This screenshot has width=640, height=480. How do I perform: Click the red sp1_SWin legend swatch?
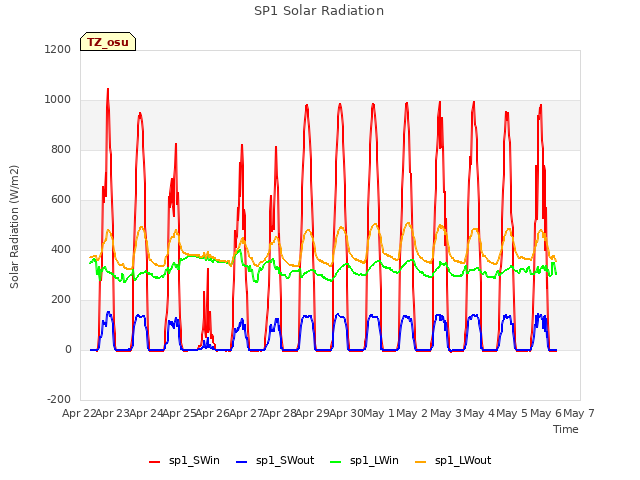point(155,462)
